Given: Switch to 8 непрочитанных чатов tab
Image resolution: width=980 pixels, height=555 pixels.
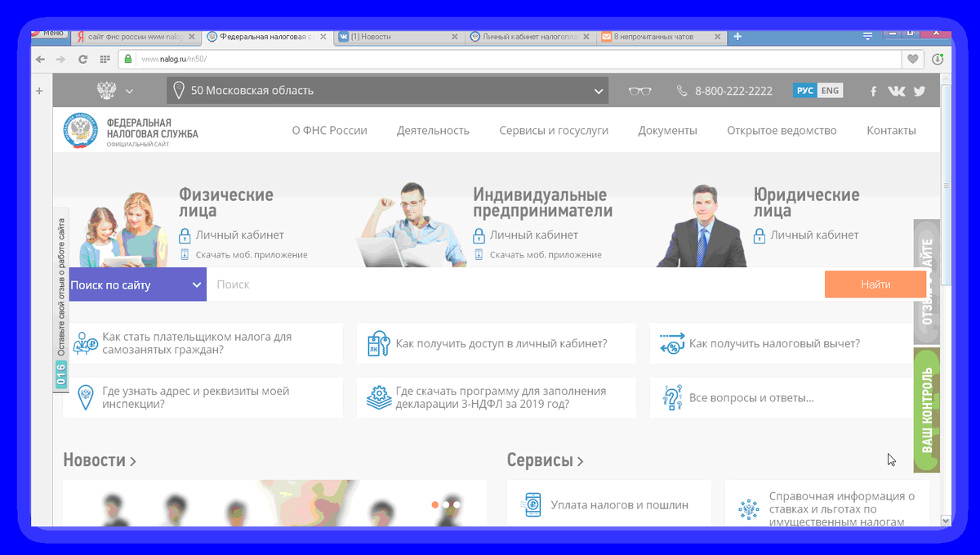Looking at the screenshot, I should tap(663, 37).
